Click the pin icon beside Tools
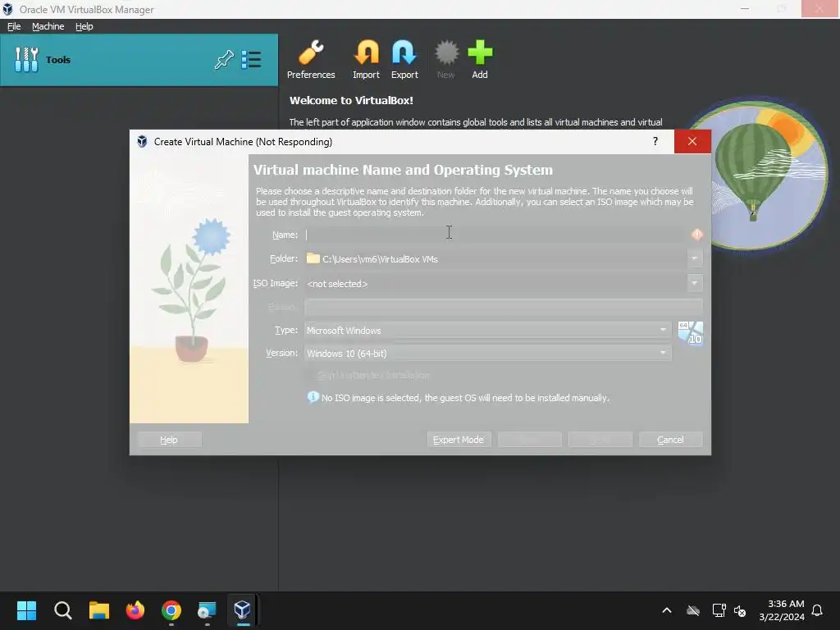This screenshot has height=630, width=840. [x=224, y=59]
